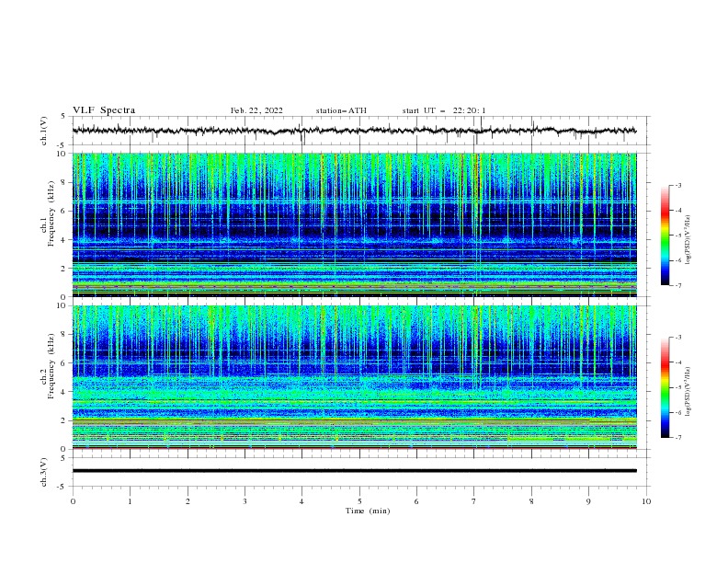Click time axis tick label "0"
Viewport: 728px width, 563px height.
(x=73, y=501)
